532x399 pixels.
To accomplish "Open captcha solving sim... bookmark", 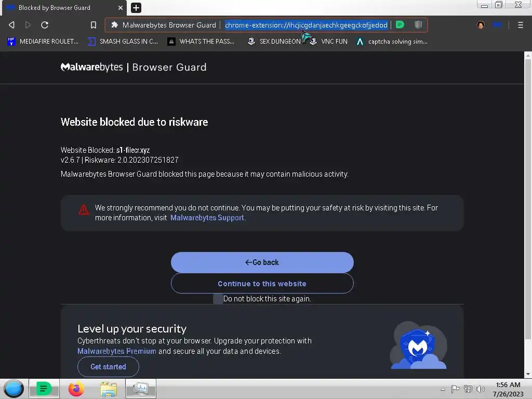I will 392,42.
